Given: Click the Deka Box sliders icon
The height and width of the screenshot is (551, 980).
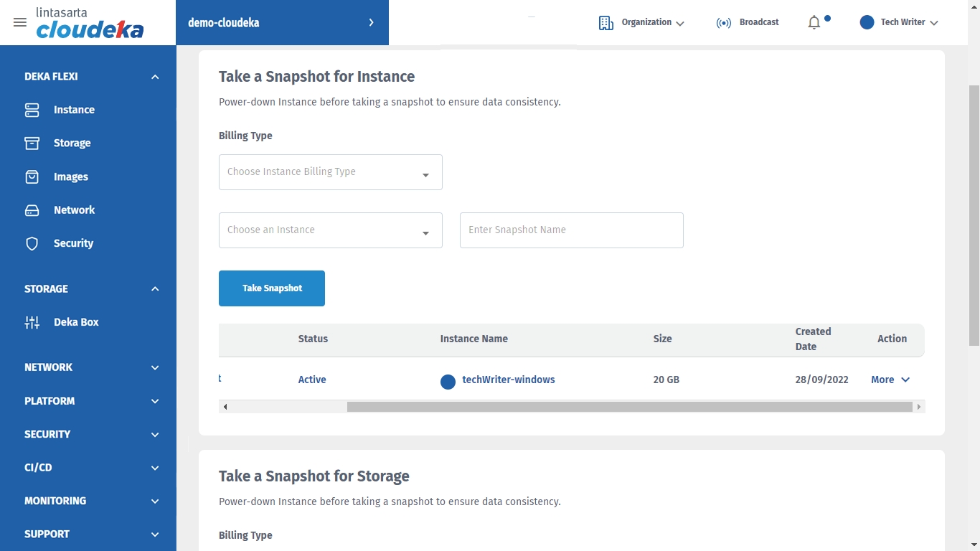Looking at the screenshot, I should 32,322.
